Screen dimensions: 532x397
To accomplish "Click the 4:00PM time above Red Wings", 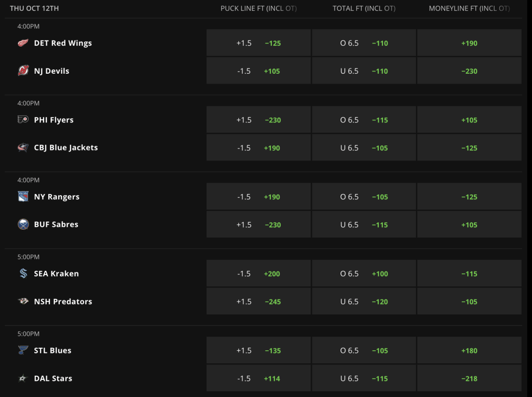I will click(29, 26).
